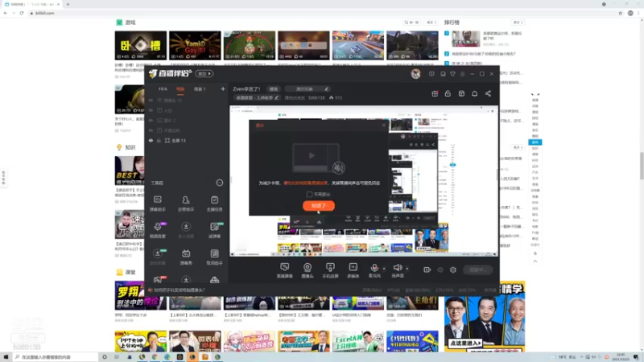Image resolution: width=644 pixels, height=362 pixels.
Task: Click the browser vertical scrollbar thumb
Action: pos(641,166)
